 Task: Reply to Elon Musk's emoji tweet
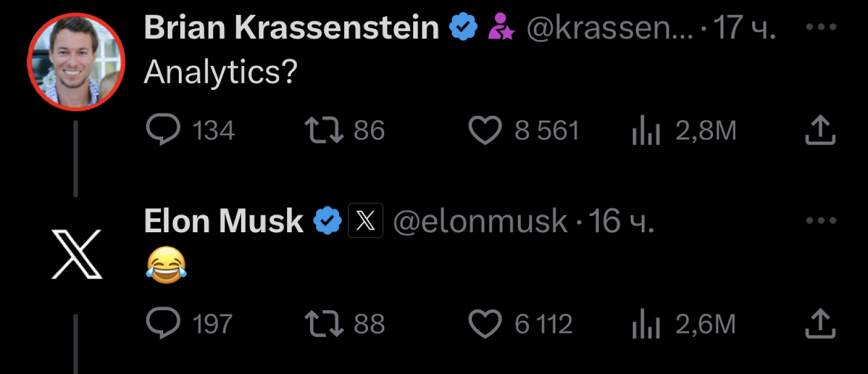pyautogui.click(x=164, y=324)
